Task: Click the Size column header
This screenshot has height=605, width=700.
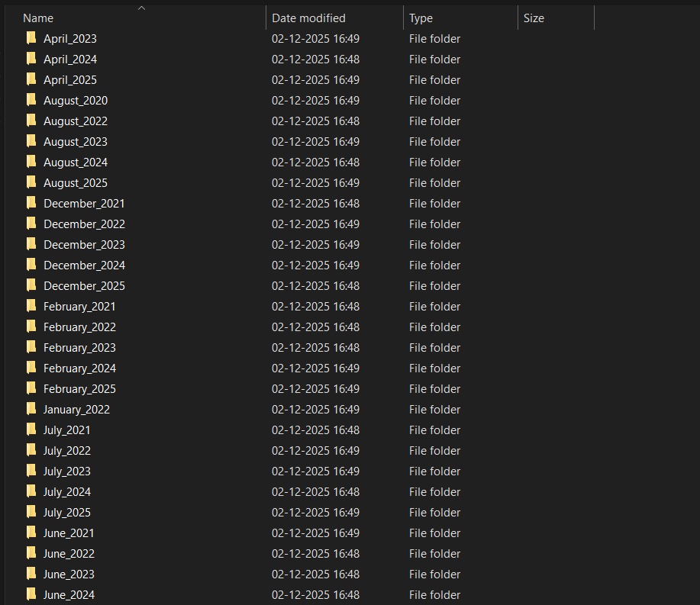Action: pos(534,18)
